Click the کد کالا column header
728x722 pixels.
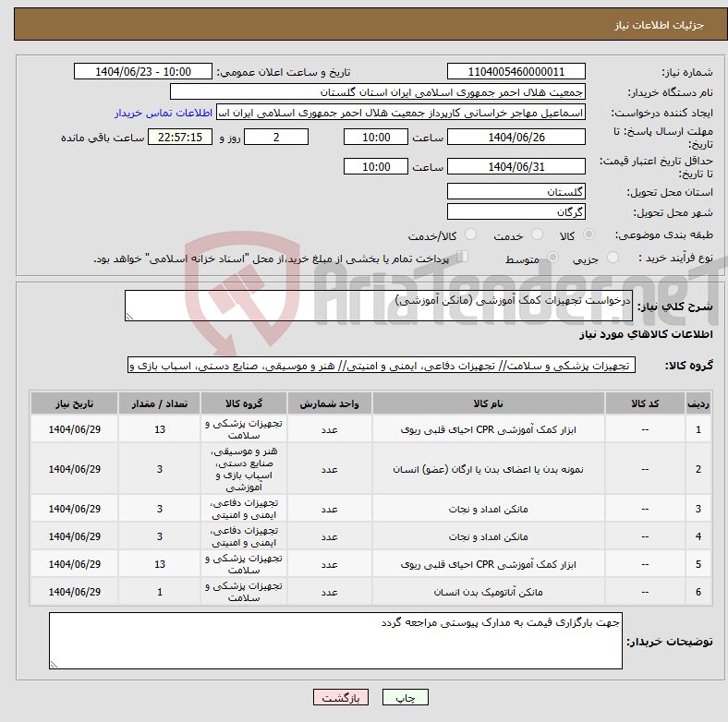click(645, 403)
